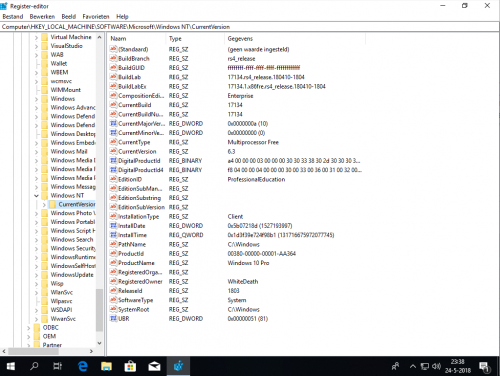Open the Bewerken menu
The image size is (500, 376).
coord(42,16)
